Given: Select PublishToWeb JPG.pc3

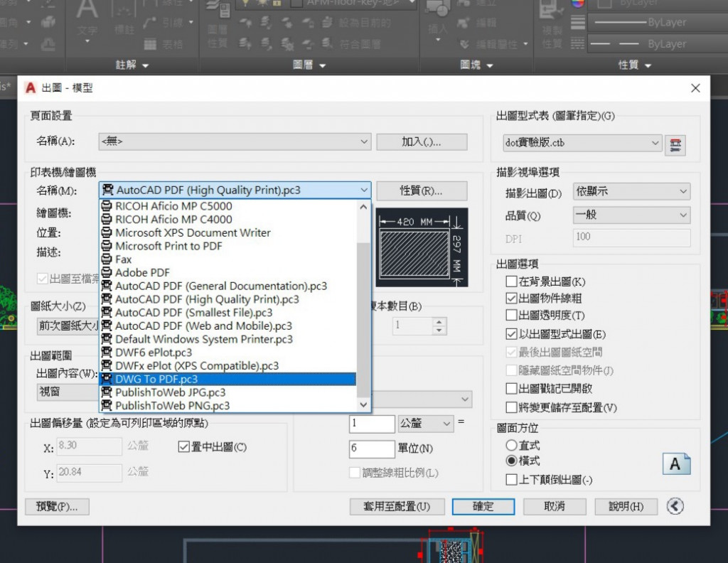Looking at the screenshot, I should click(x=228, y=392).
